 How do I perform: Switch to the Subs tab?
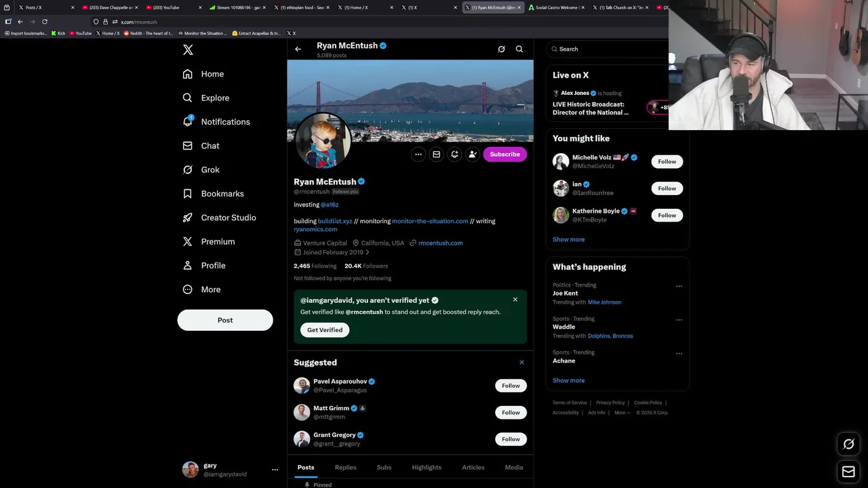click(384, 467)
